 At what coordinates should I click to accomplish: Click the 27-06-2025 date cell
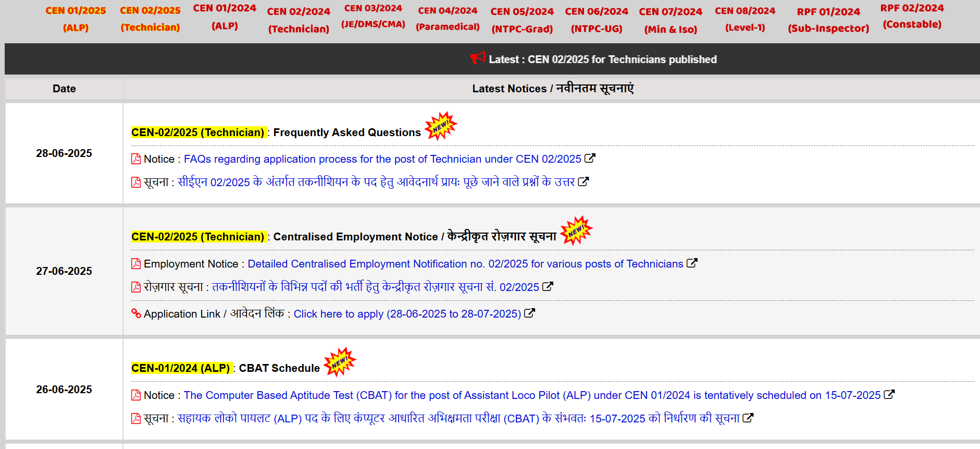64,271
